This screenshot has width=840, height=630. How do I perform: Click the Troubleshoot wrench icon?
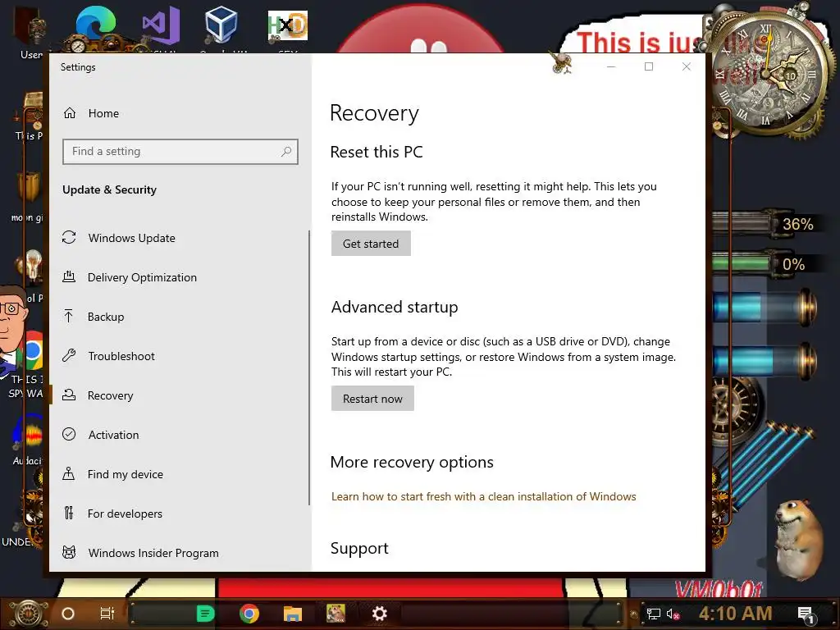pos(69,356)
